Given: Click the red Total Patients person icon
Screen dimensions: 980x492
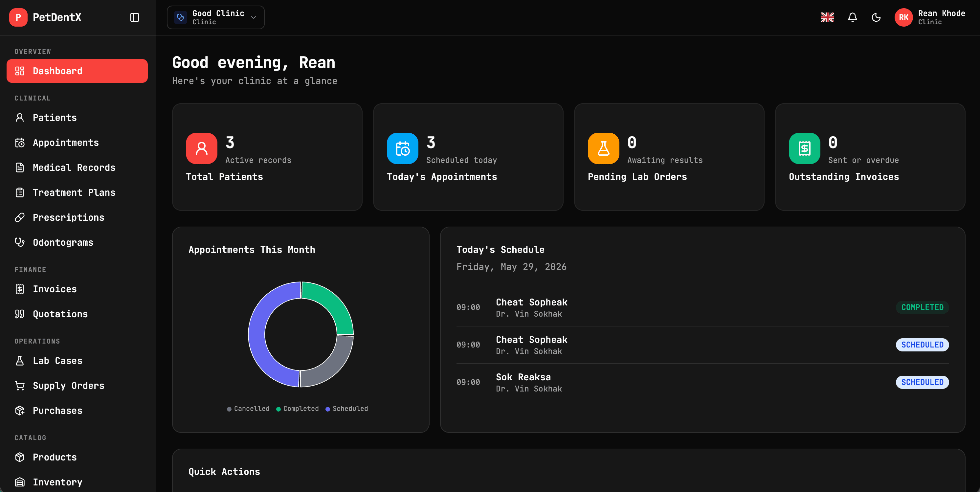Looking at the screenshot, I should pyautogui.click(x=202, y=148).
